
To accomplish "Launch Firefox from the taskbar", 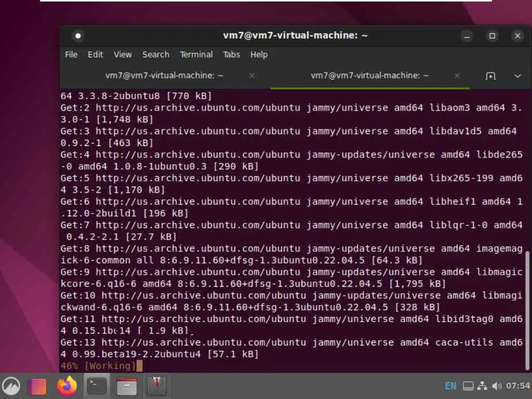I will (x=67, y=386).
